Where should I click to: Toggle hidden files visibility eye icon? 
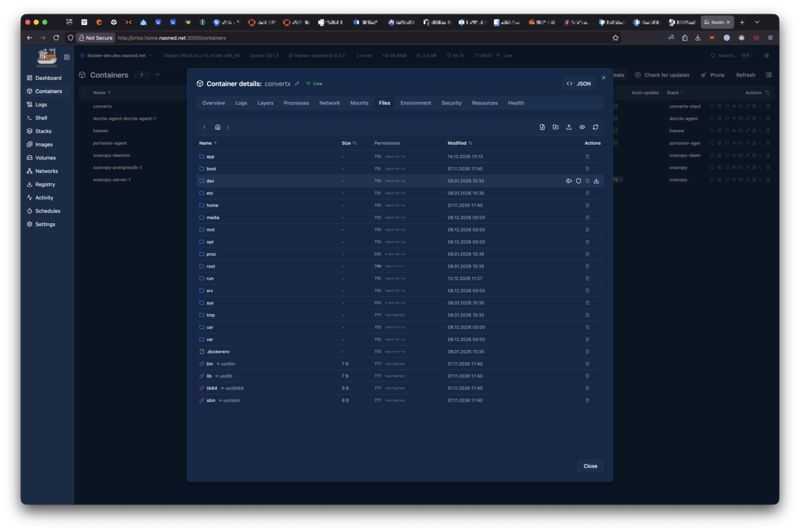582,127
